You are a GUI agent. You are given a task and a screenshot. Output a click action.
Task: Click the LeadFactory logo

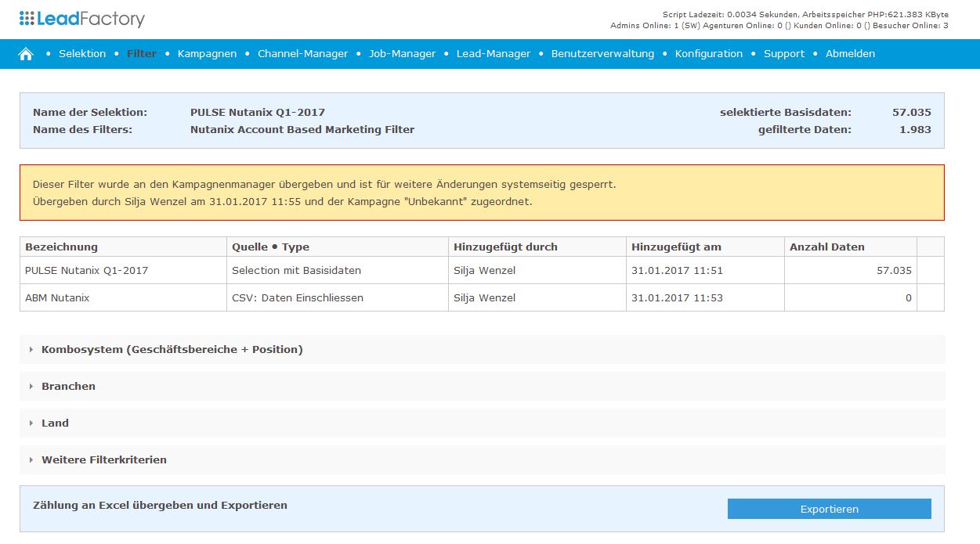pos(82,18)
